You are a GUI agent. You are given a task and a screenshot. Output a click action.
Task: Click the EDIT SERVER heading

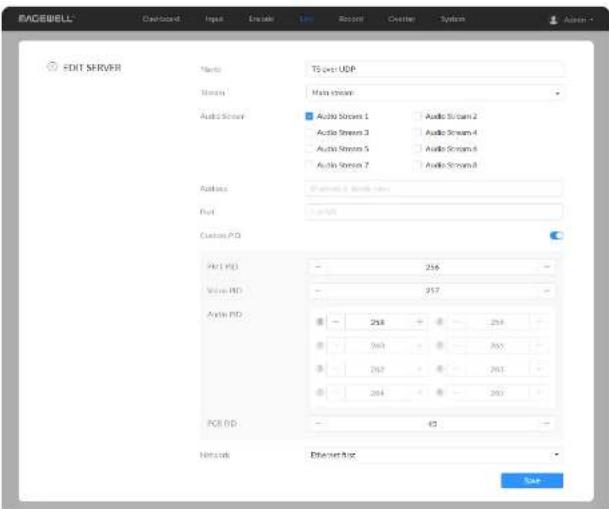pos(92,68)
